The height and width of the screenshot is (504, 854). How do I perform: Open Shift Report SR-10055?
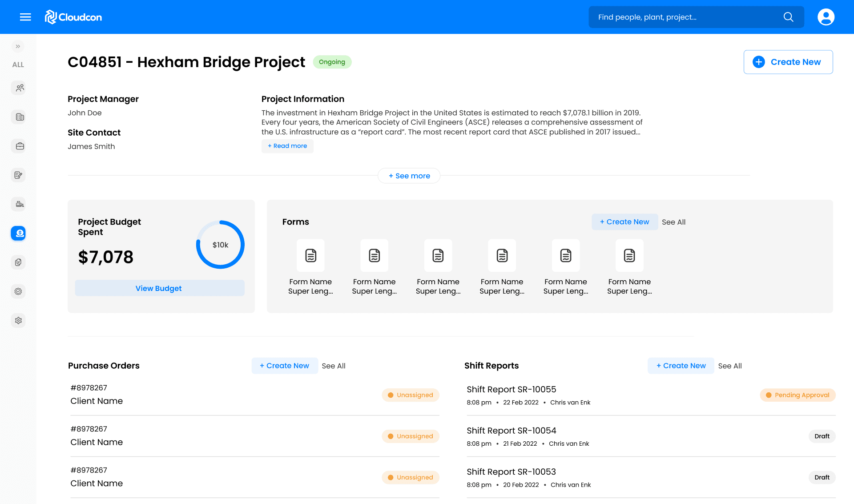point(511,389)
